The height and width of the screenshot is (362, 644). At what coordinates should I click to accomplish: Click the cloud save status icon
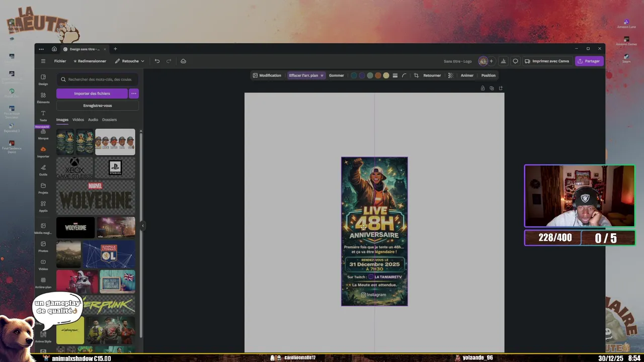[183, 61]
